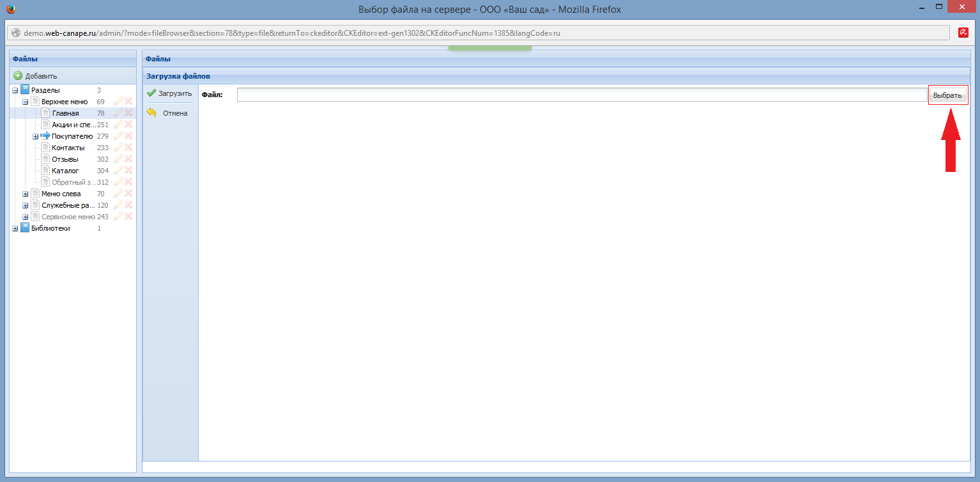Click the Выбрать file browse button
Screen dimensions: 980x482
coord(947,95)
